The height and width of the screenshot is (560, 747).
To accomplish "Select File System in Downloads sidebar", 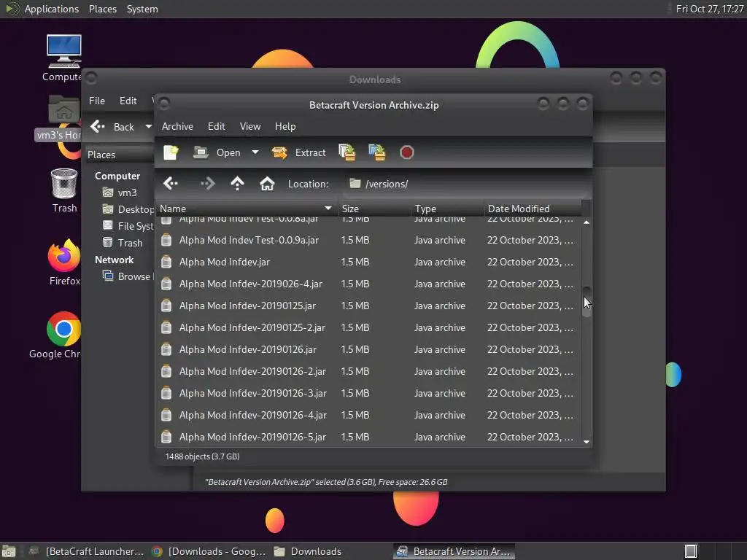I will click(x=128, y=226).
